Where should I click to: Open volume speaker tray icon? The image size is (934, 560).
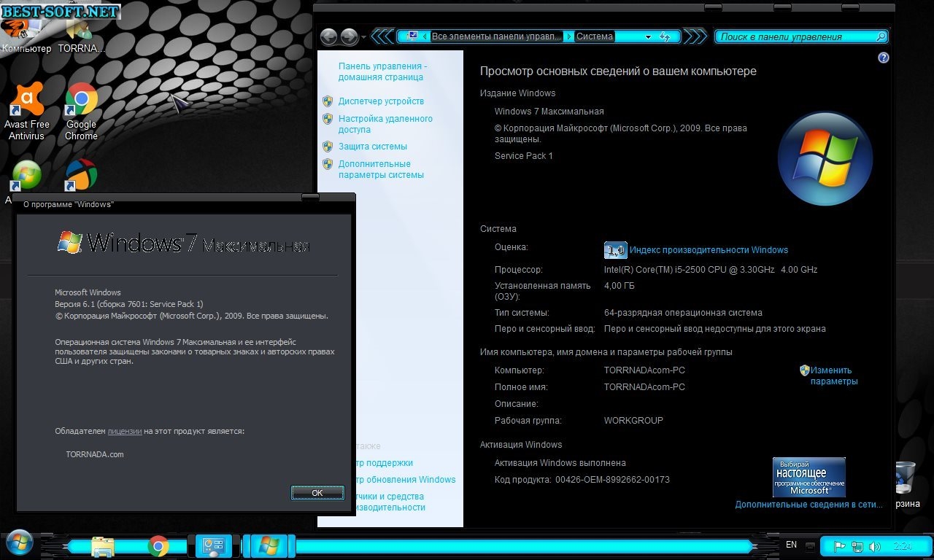(x=875, y=546)
